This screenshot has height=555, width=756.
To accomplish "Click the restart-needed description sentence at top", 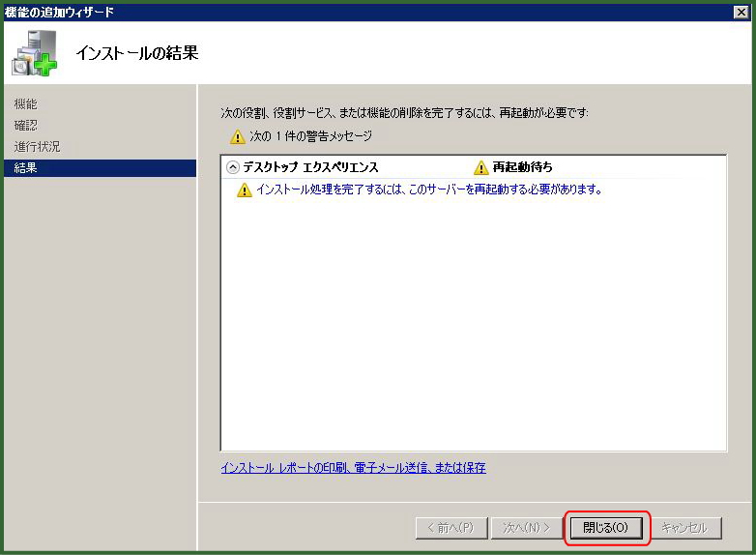I will tap(404, 113).
